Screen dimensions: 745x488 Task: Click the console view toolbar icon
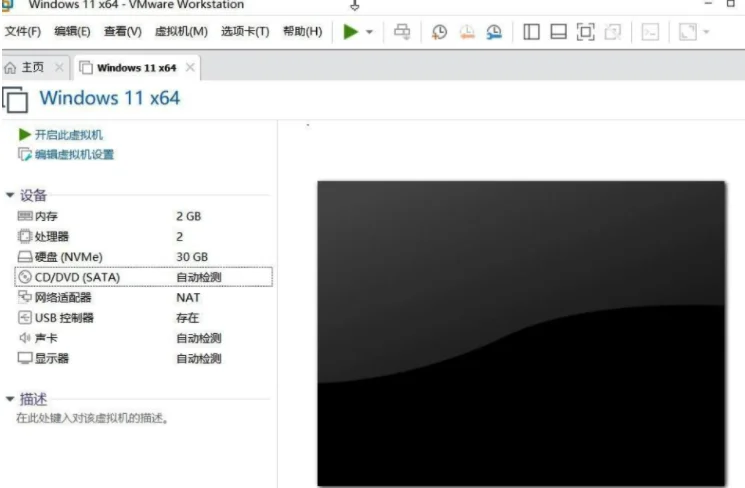tap(650, 32)
